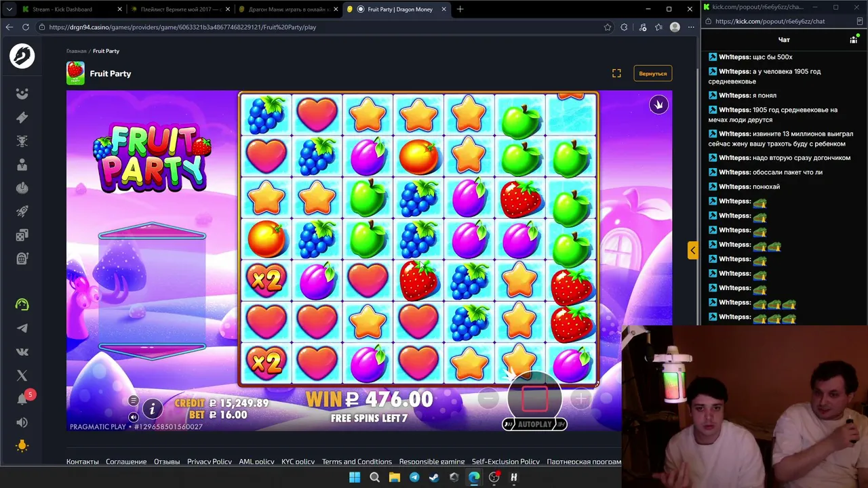Open the slot game hamburger menu
Image resolution: width=868 pixels, height=488 pixels.
click(134, 401)
